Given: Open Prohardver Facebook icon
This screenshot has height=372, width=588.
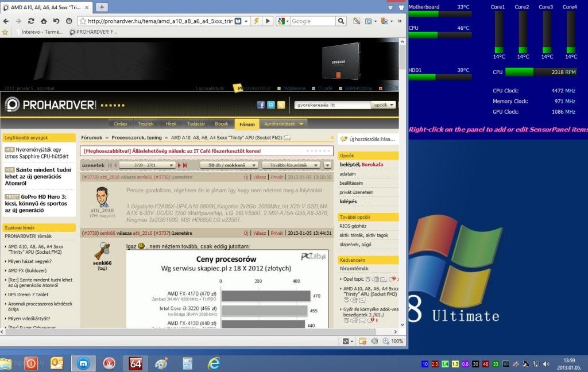Looking at the screenshot, I should tap(261, 105).
